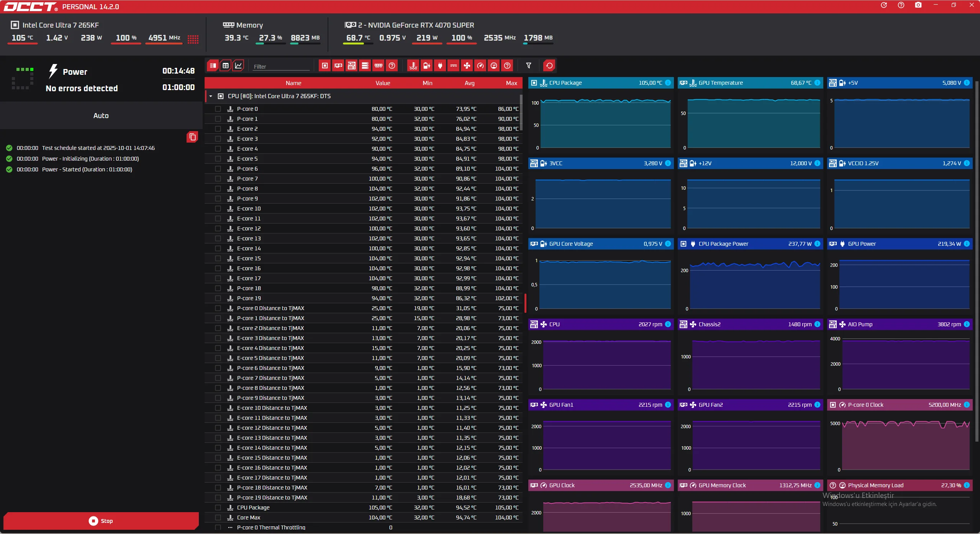
Task: Expand the CPU core usage grid
Action: [193, 39]
